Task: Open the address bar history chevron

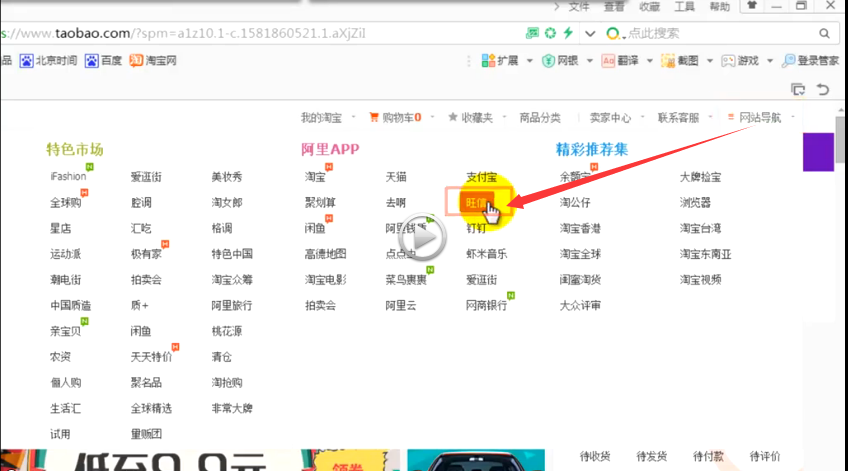Action: [590, 34]
